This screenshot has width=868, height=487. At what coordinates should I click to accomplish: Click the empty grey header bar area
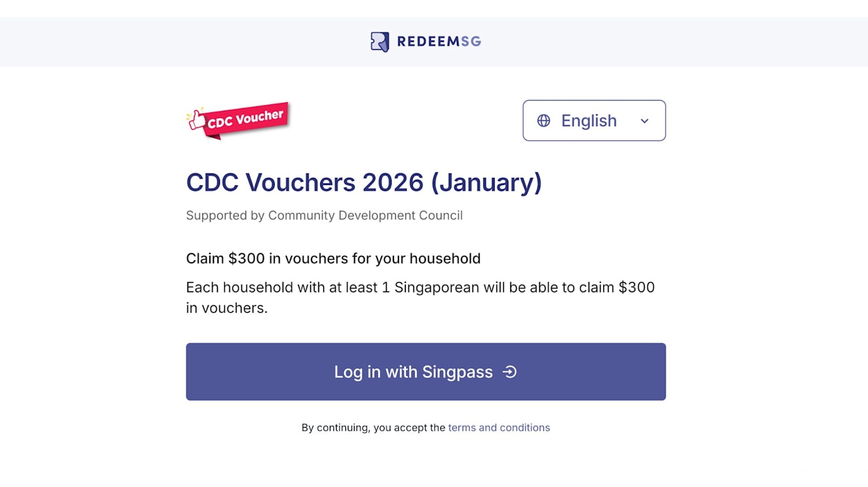pyautogui.click(x=687, y=42)
